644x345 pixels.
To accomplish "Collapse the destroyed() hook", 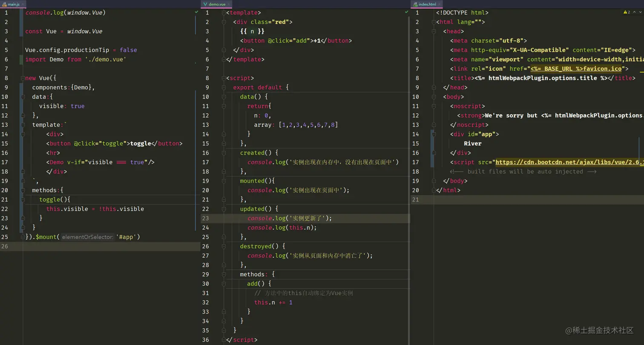I will pyautogui.click(x=224, y=246).
